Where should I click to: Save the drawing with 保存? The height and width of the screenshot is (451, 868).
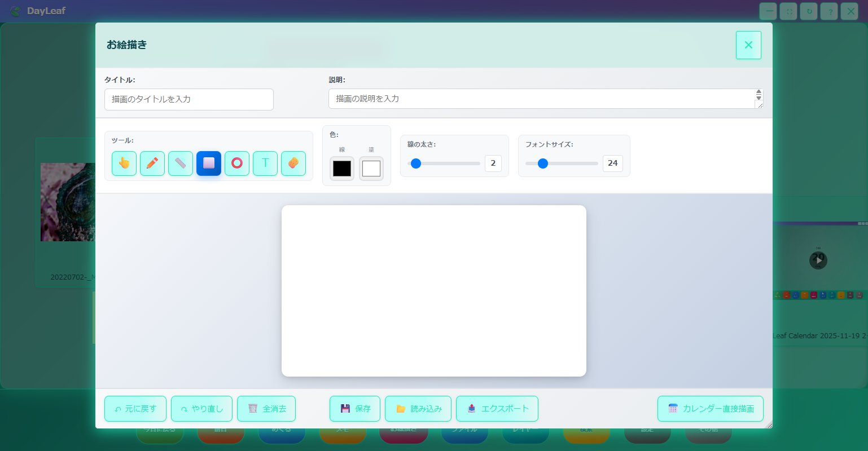(x=355, y=409)
